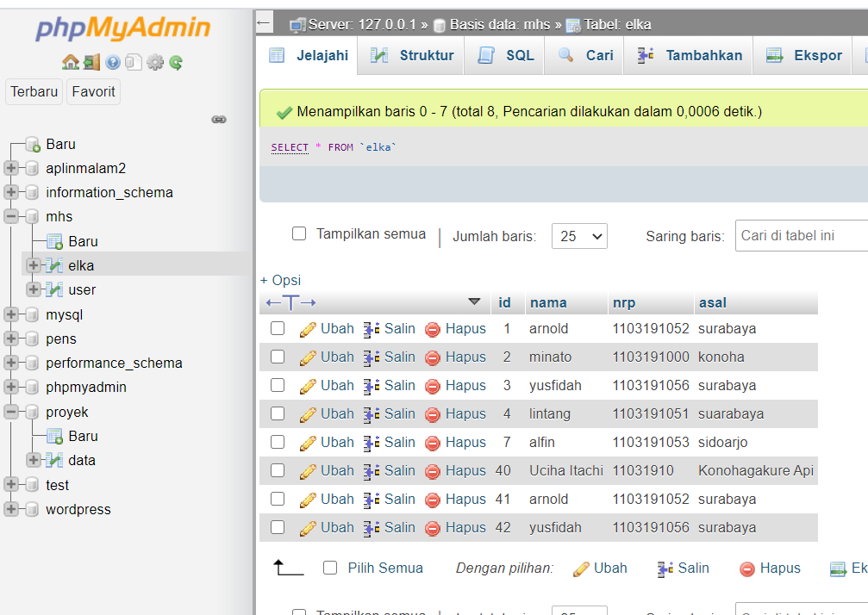Open the Cari tab

tap(584, 55)
